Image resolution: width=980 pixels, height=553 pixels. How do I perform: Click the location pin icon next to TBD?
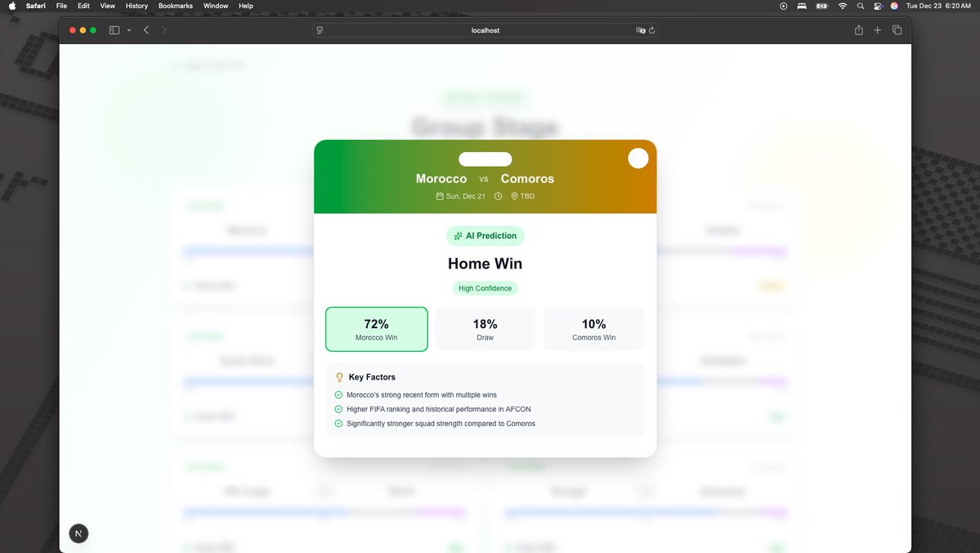514,196
